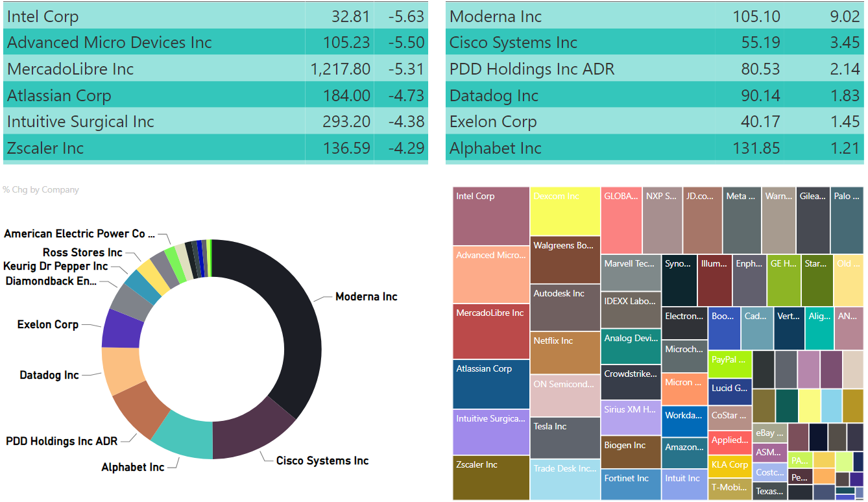Select the Zscaler Inc treemap tile
The image size is (868, 502).
(491, 478)
